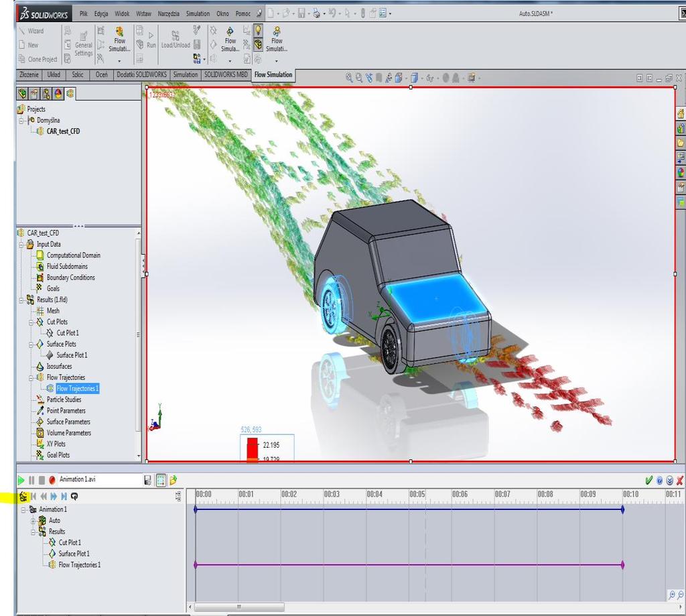Select the Isosurfaces tree item
The width and height of the screenshot is (686, 616).
click(x=59, y=367)
